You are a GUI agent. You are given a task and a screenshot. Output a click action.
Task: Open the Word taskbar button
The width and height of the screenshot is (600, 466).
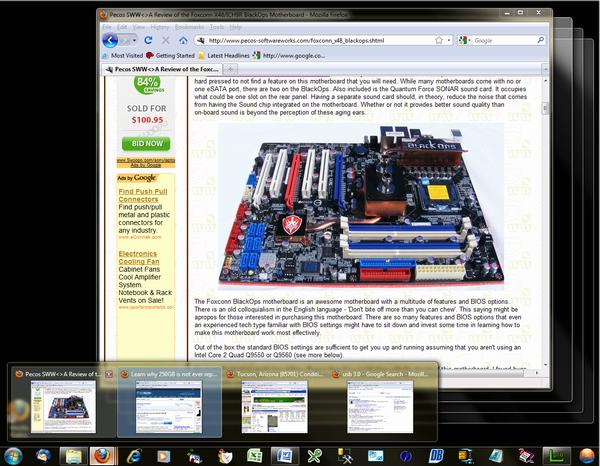[x=285, y=456]
